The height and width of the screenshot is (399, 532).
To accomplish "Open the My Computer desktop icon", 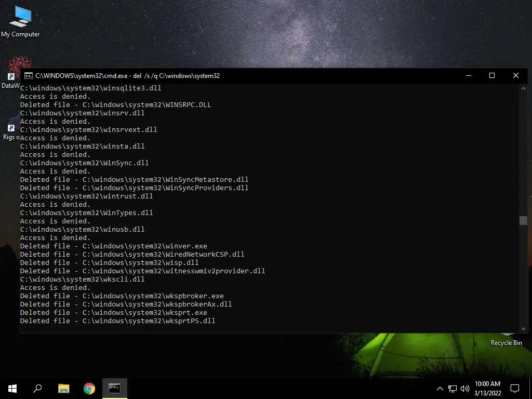I will pos(20,21).
